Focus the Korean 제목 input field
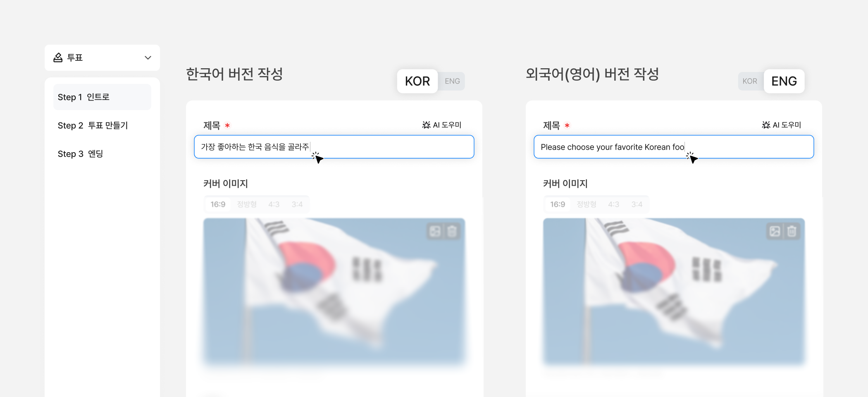The image size is (868, 397). pyautogui.click(x=334, y=147)
